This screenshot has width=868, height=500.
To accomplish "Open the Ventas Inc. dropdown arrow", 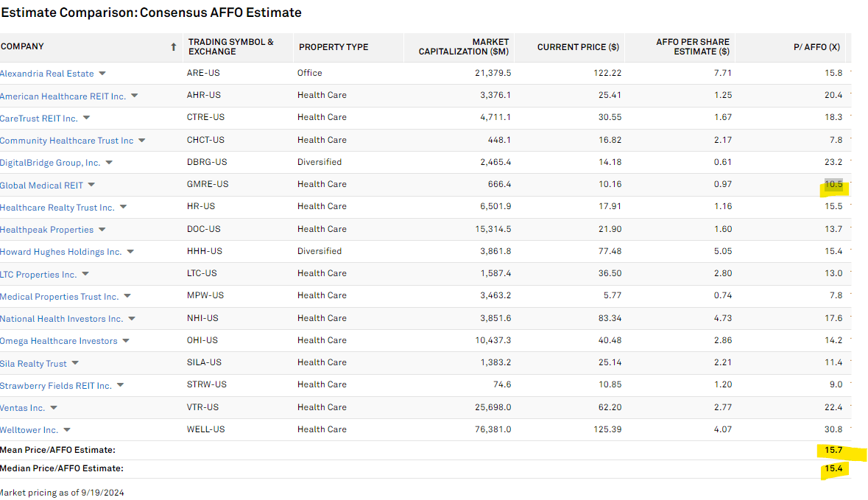I will [53, 408].
